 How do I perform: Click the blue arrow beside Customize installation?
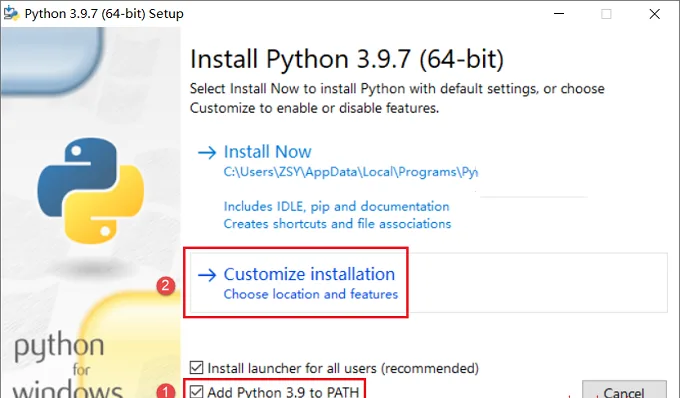207,275
